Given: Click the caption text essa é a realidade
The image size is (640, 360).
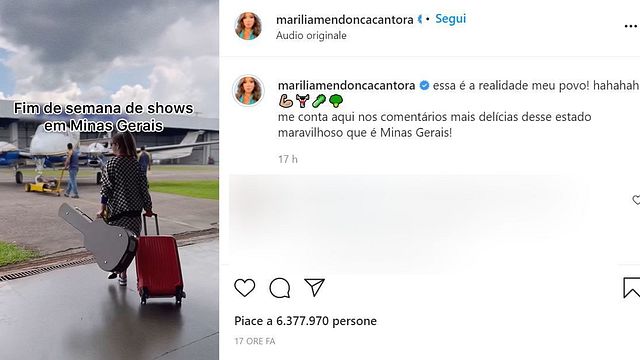Looking at the screenshot, I should point(535,85).
